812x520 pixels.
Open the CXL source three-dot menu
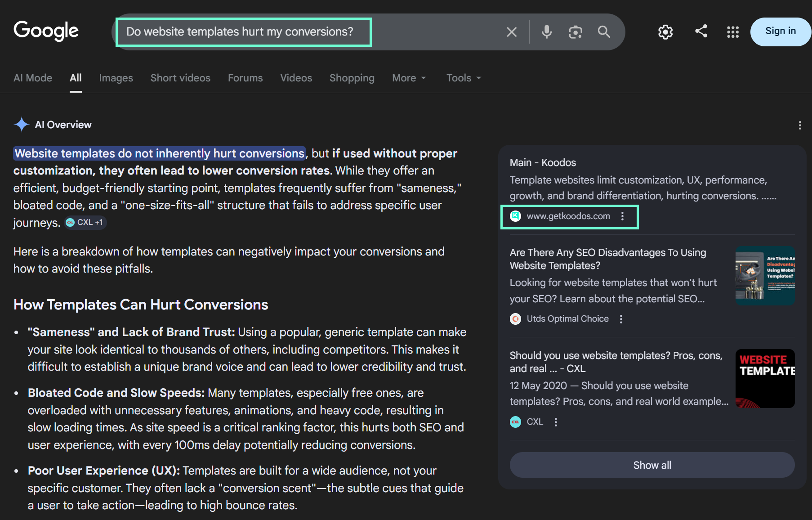556,421
